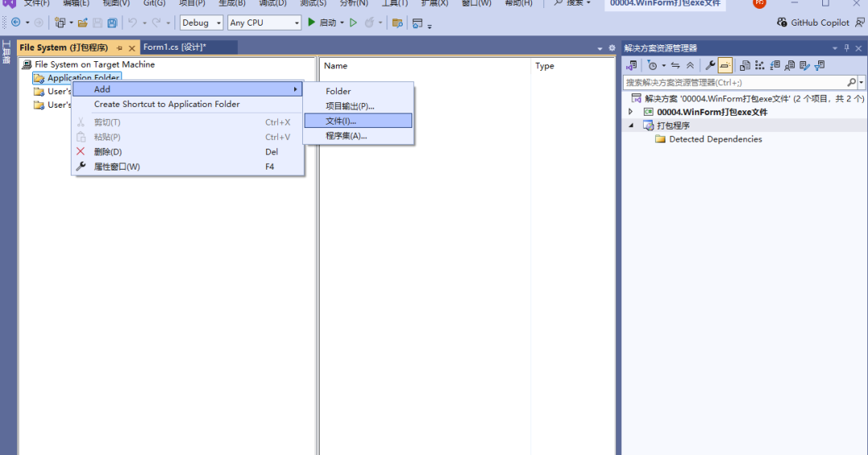Open the Registry Editor icon
868x455 pixels.
(x=759, y=65)
